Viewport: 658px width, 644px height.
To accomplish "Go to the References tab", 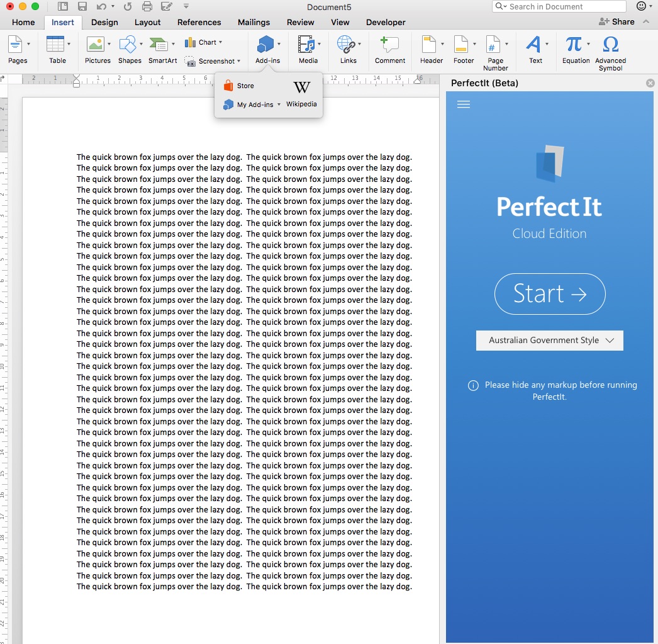I will click(199, 22).
